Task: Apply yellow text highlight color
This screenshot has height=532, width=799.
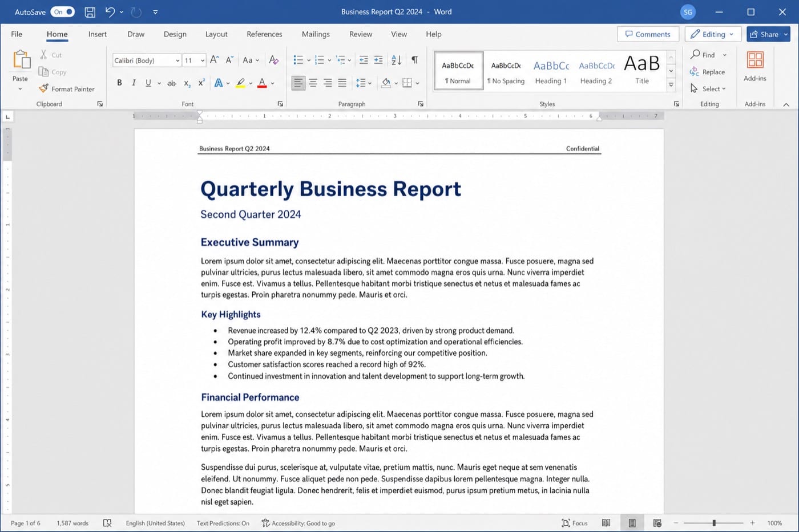Action: click(x=241, y=83)
